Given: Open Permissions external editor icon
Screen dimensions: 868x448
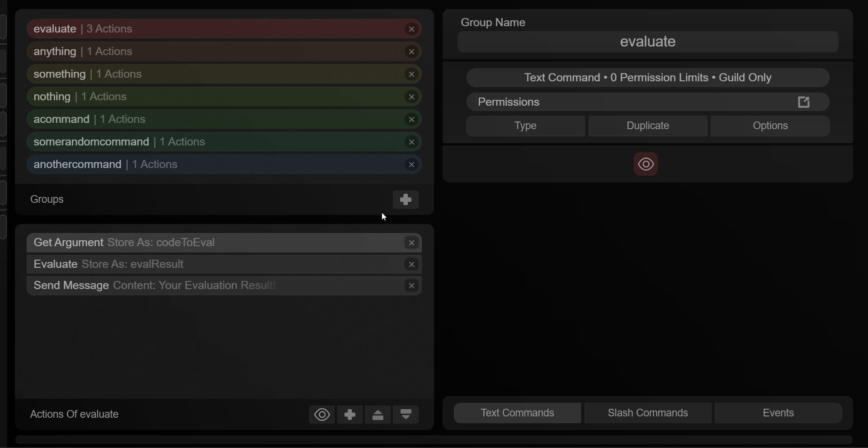Looking at the screenshot, I should point(804,102).
